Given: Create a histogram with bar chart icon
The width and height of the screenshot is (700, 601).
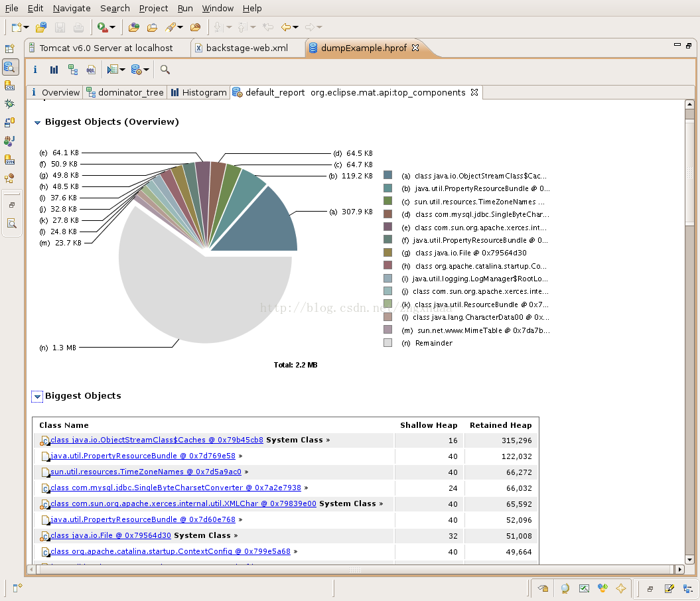Looking at the screenshot, I should click(x=54, y=70).
